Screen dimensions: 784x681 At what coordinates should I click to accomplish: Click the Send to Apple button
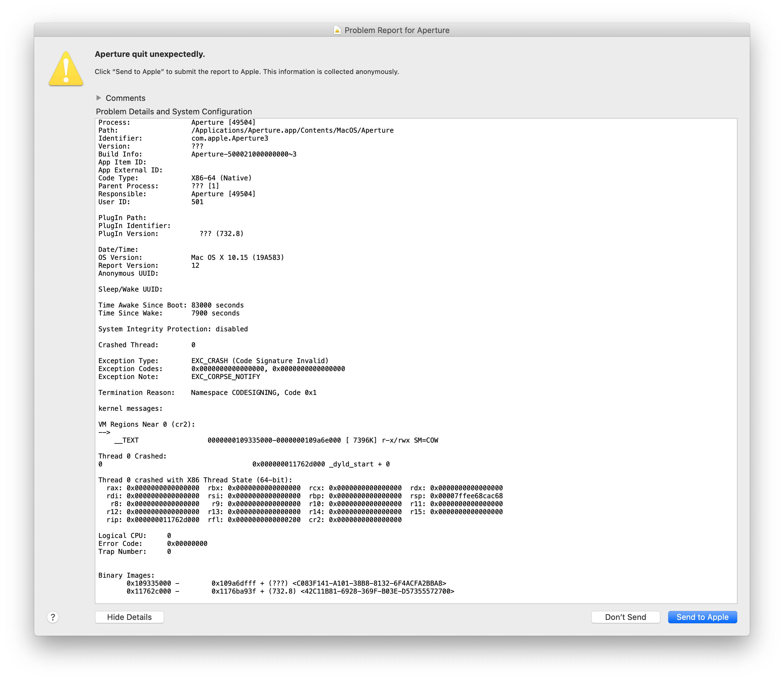click(x=702, y=617)
